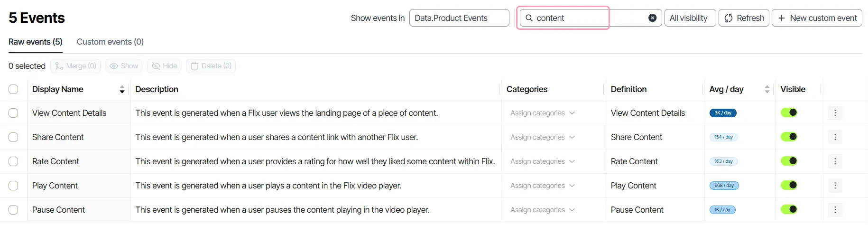Click Play Content display name
This screenshot has width=868, height=225.
(x=55, y=186)
